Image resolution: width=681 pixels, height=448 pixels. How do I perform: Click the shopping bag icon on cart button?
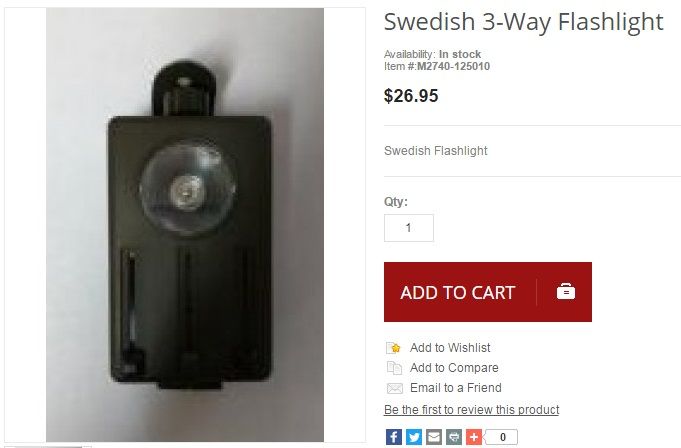click(x=565, y=291)
